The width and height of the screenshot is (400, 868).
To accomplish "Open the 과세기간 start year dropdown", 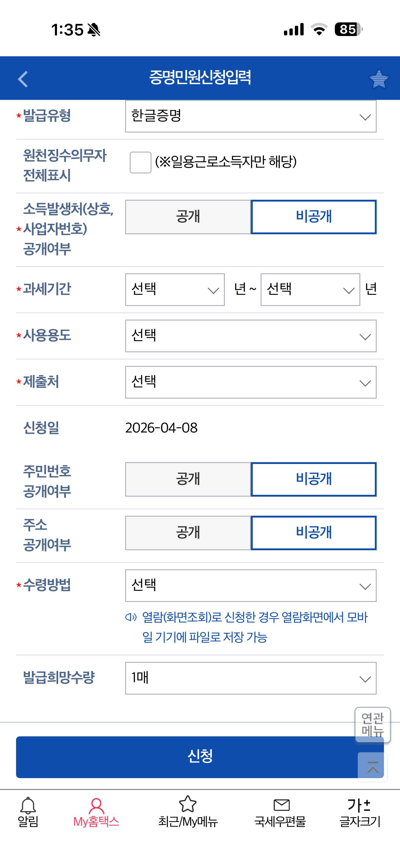I will (x=175, y=289).
